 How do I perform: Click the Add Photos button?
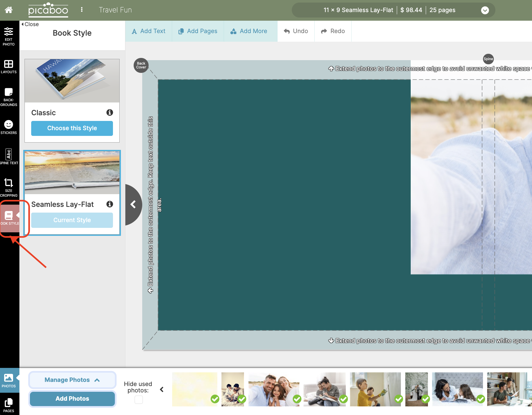[x=72, y=399]
